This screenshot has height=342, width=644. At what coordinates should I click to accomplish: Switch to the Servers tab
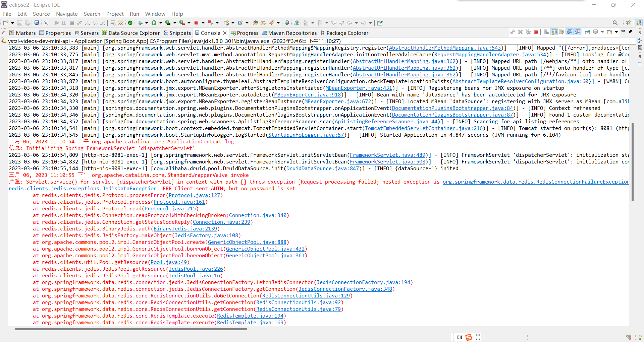tap(87, 33)
